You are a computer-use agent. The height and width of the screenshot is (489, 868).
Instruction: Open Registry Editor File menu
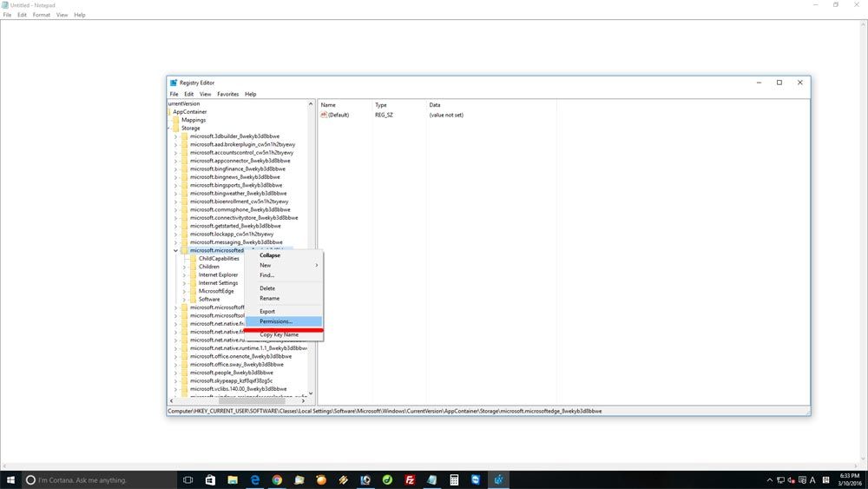[x=174, y=94]
